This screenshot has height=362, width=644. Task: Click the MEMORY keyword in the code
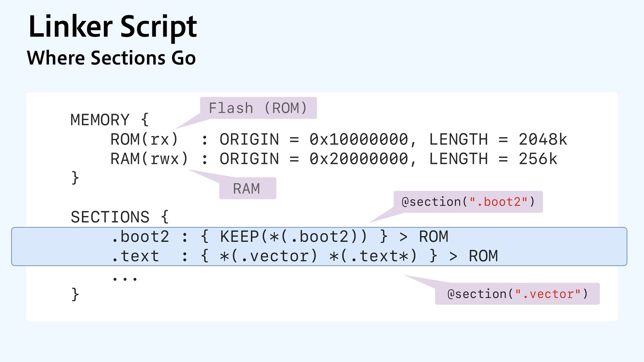100,120
